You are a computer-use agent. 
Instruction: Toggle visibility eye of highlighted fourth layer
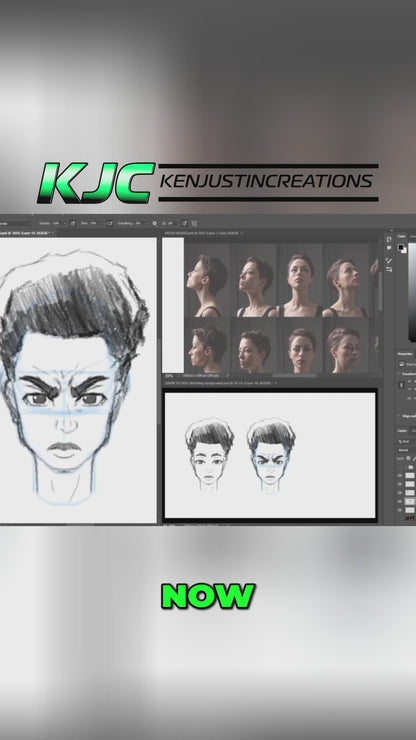(399, 501)
